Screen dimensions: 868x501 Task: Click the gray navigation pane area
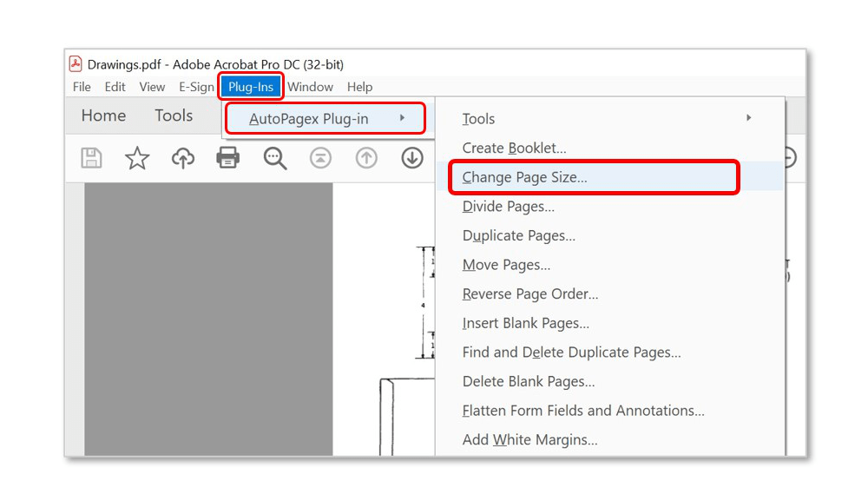pos(208,320)
